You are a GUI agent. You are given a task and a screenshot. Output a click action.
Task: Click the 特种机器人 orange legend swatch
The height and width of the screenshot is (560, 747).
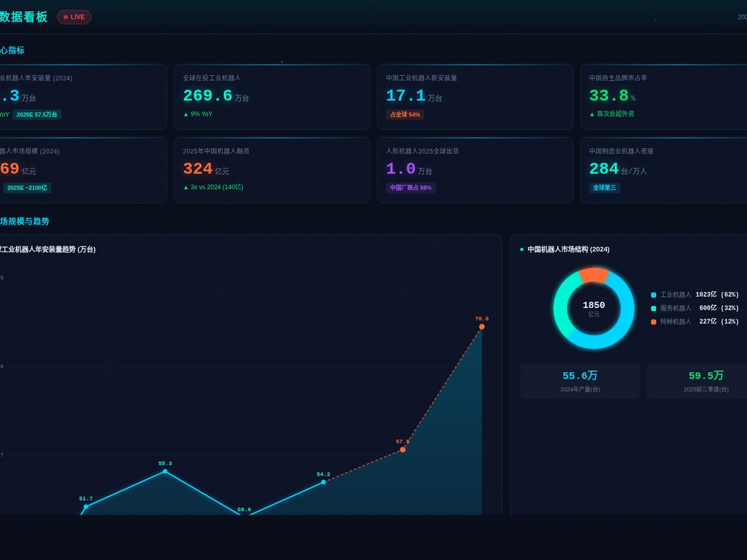(x=654, y=322)
